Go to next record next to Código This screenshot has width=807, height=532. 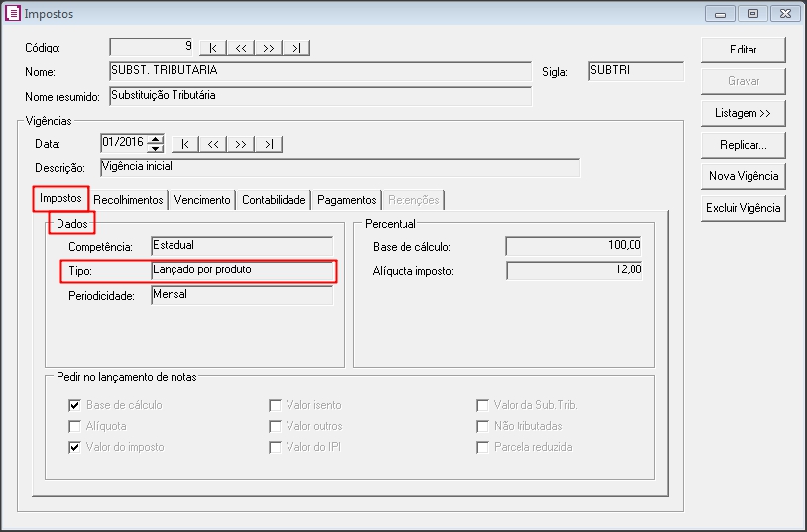coord(269,48)
